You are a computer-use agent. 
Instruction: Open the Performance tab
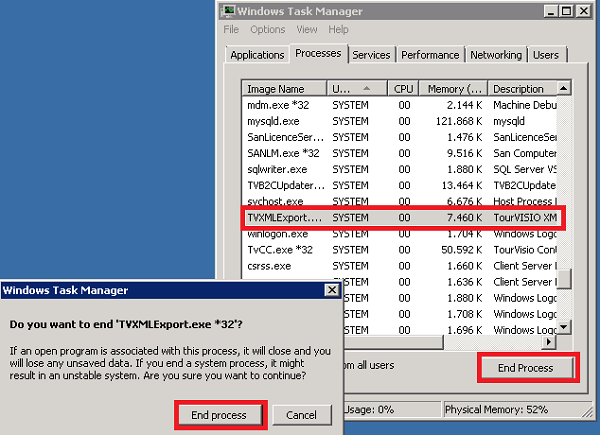click(x=430, y=55)
